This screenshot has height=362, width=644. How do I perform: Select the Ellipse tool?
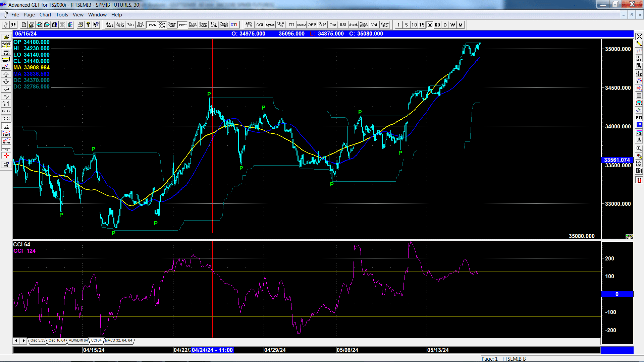[639, 103]
